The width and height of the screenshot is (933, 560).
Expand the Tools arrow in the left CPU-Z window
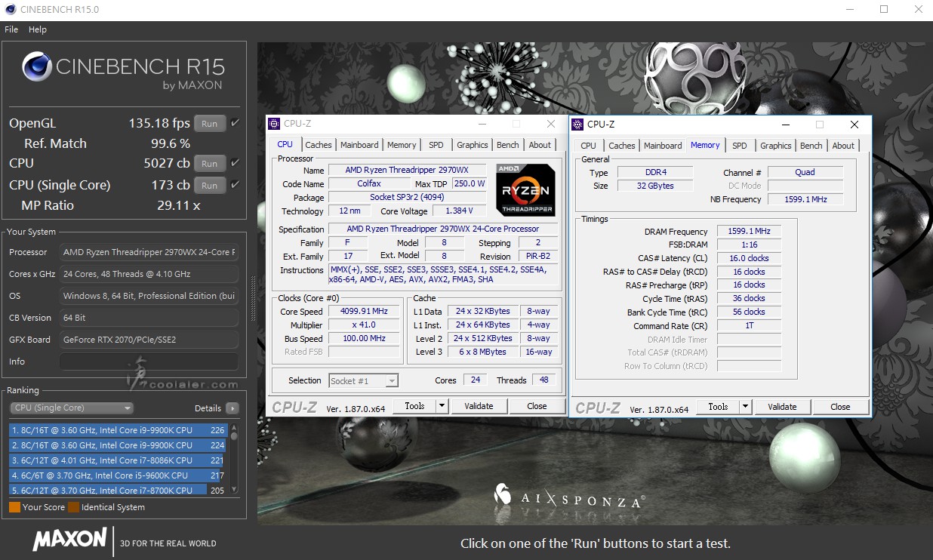(x=442, y=406)
